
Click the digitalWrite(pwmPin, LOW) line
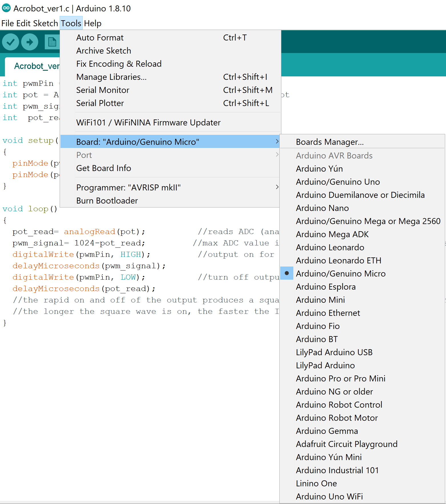pyautogui.click(x=79, y=277)
